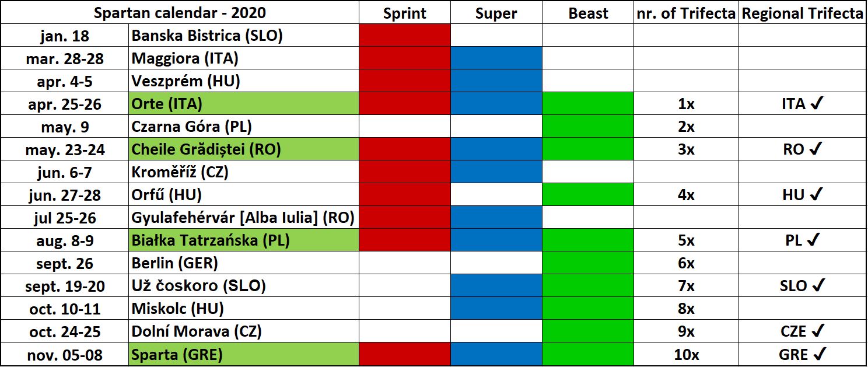Image resolution: width=868 pixels, height=367 pixels.
Task: Click the RO checkmark in Regional Trifecta
Action: click(815, 149)
